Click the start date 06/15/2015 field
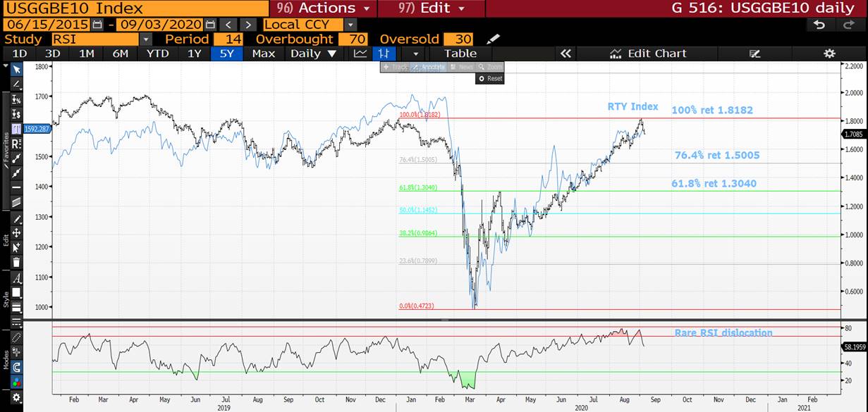 [47, 25]
